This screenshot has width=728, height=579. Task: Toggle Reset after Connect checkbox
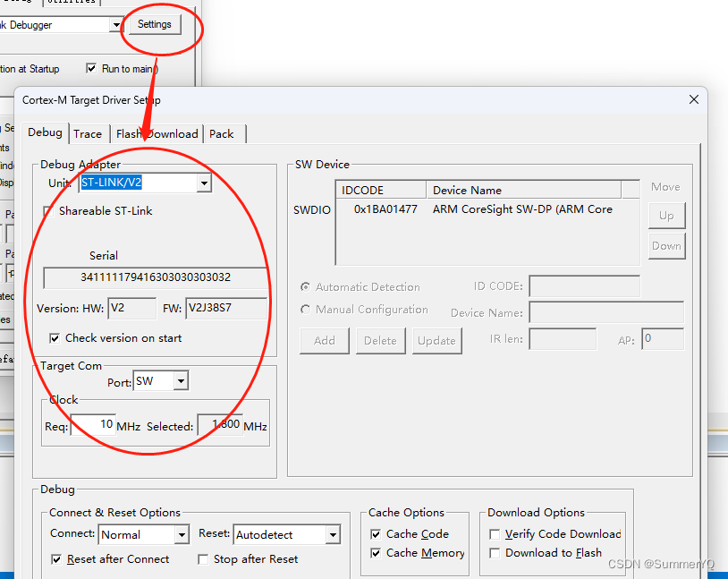point(56,559)
